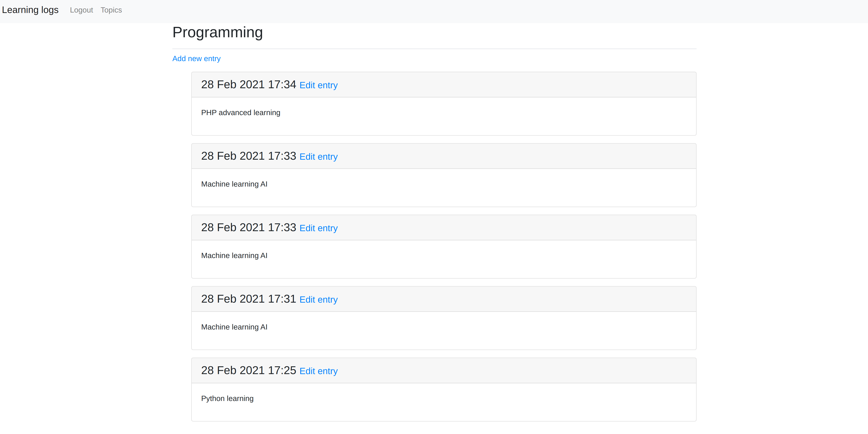
Task: Click the 28 Feb 2021 17:31 timestamp
Action: 248,299
